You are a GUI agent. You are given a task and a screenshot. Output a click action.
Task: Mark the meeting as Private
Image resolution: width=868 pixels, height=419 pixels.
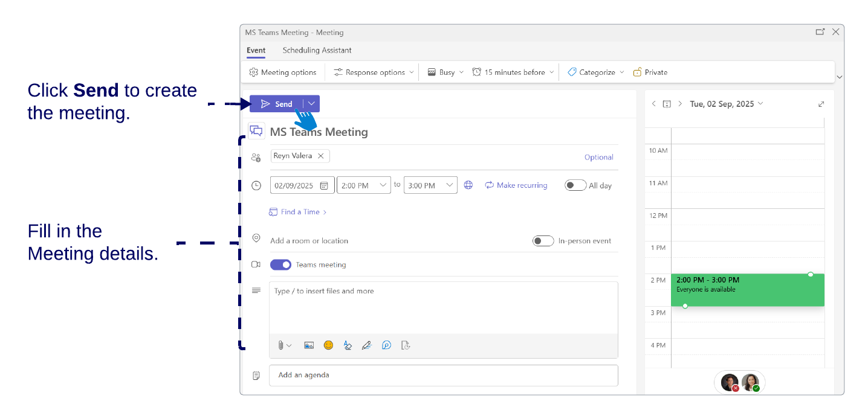650,72
